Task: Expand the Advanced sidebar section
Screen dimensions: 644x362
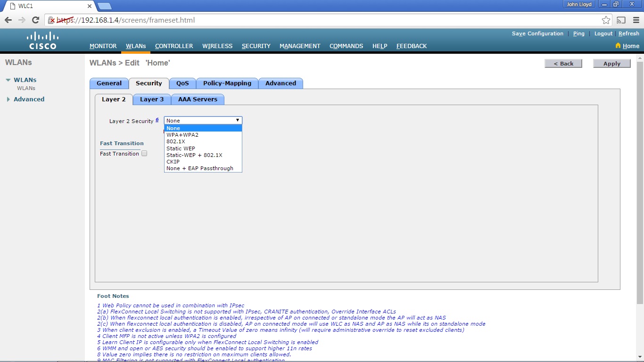Action: [x=8, y=99]
